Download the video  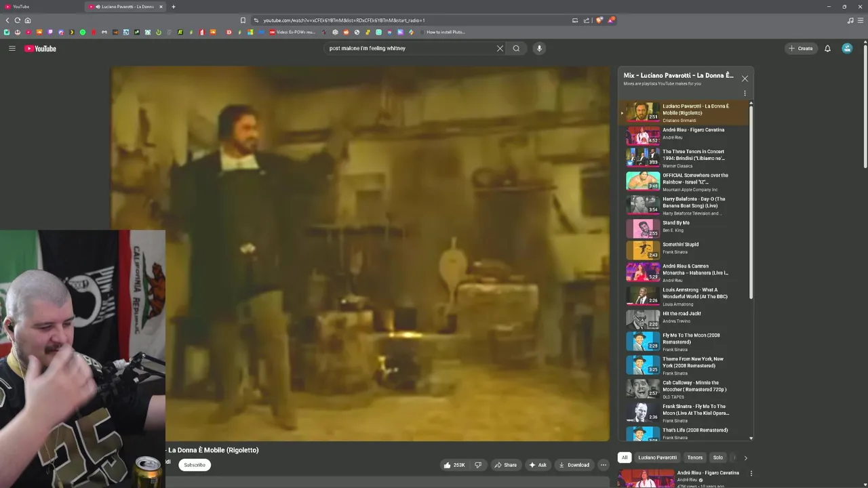(x=574, y=465)
